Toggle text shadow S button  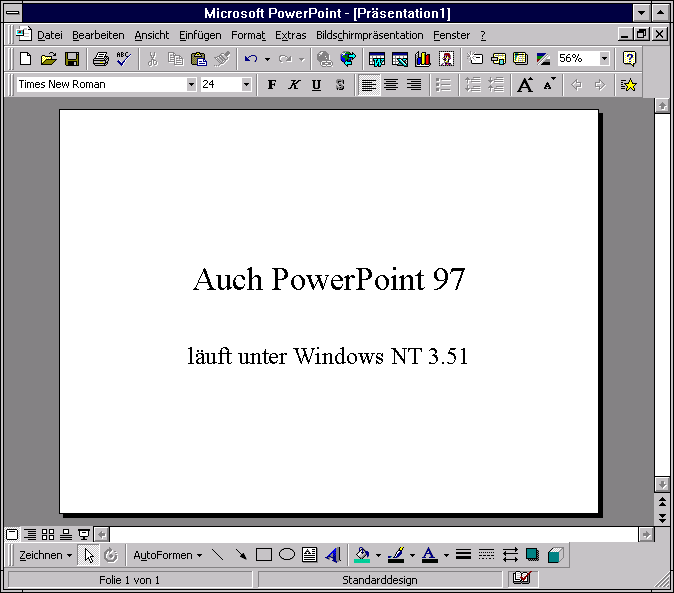(x=340, y=85)
